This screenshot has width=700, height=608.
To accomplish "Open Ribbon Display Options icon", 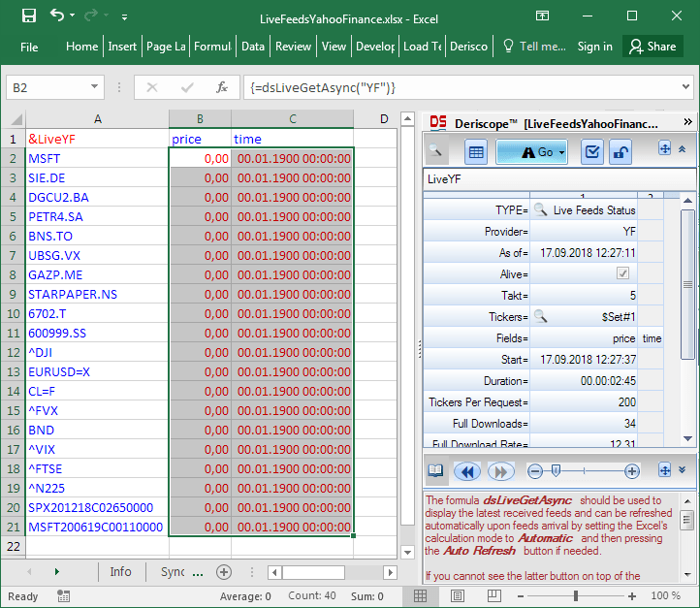I will (542, 16).
